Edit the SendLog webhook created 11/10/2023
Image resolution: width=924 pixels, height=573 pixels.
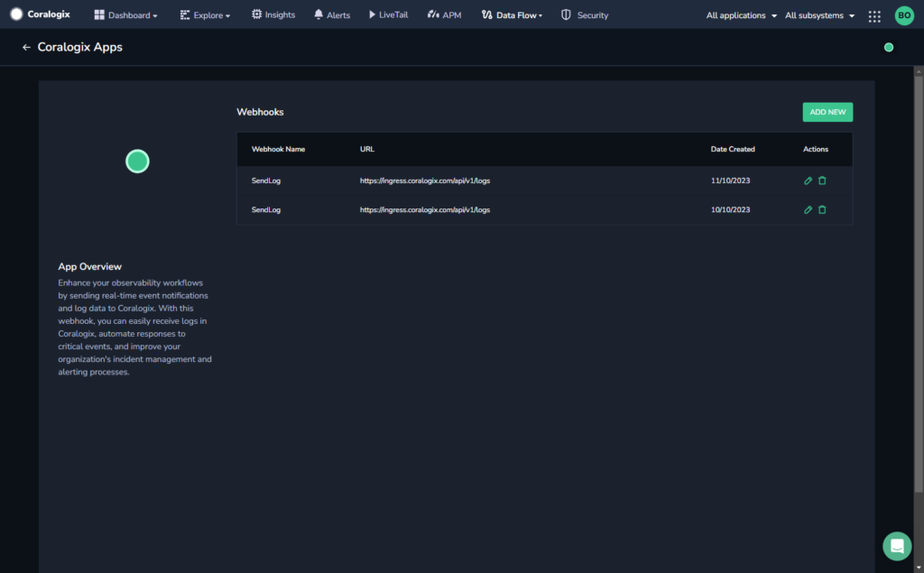point(808,180)
